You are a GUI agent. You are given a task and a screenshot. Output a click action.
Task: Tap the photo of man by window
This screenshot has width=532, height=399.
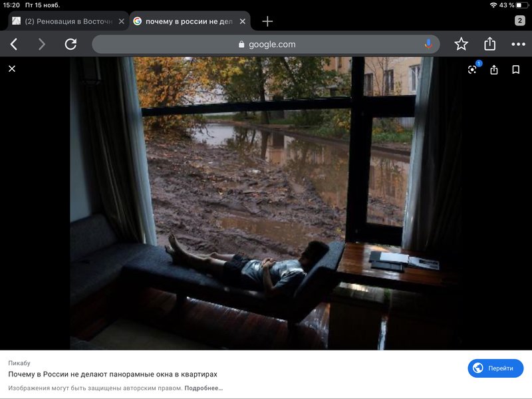click(266, 203)
